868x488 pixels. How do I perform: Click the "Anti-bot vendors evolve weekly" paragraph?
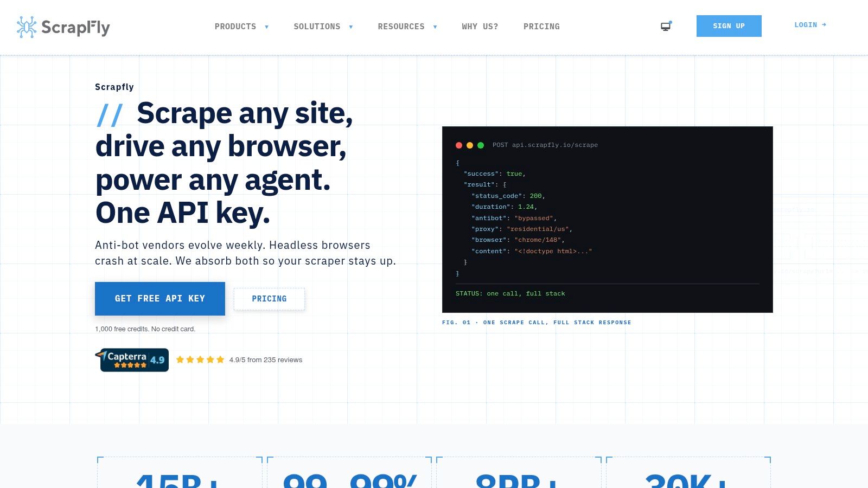(x=245, y=253)
